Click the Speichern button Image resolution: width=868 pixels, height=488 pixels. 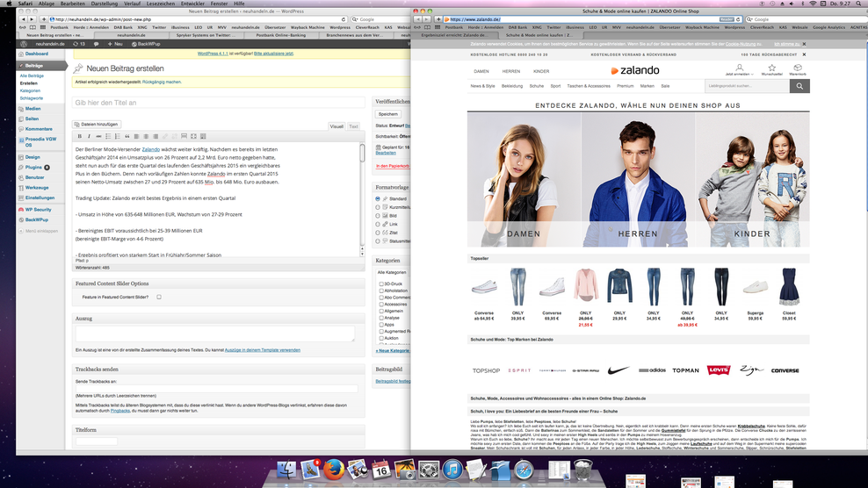click(388, 114)
